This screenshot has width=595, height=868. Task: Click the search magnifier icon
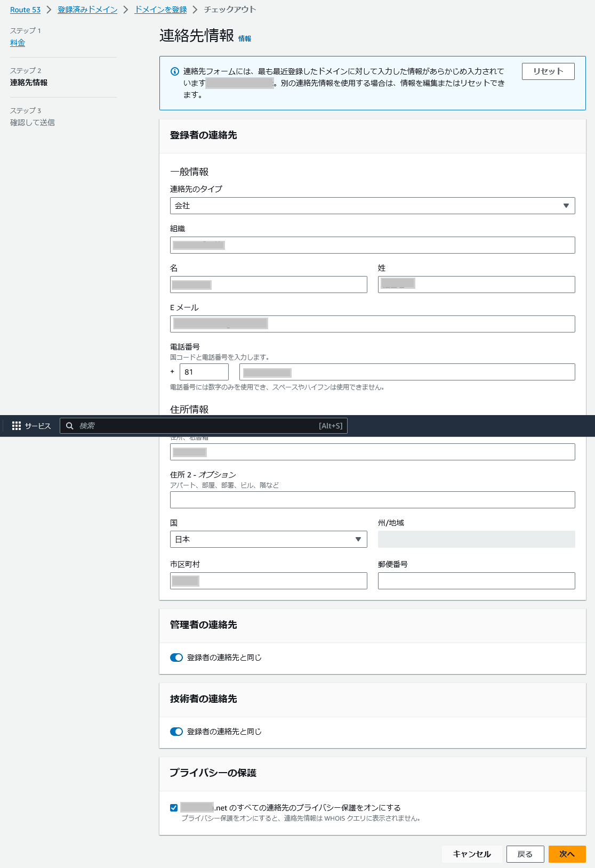pyautogui.click(x=69, y=426)
